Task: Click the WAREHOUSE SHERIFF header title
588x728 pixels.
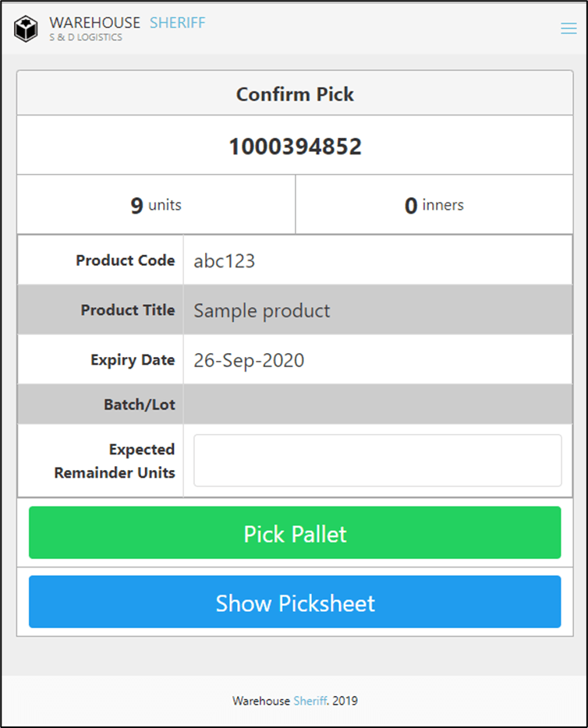Action: [127, 23]
